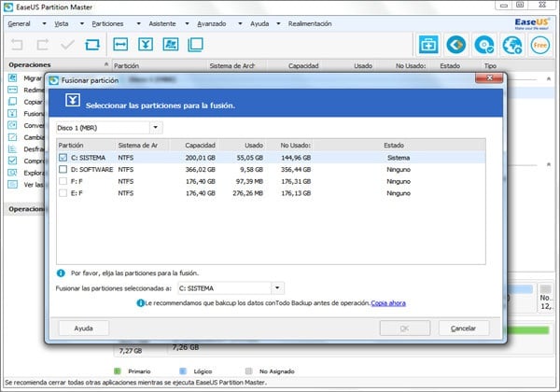Open the data recovery icon
The height and width of the screenshot is (392, 560).
(x=456, y=45)
